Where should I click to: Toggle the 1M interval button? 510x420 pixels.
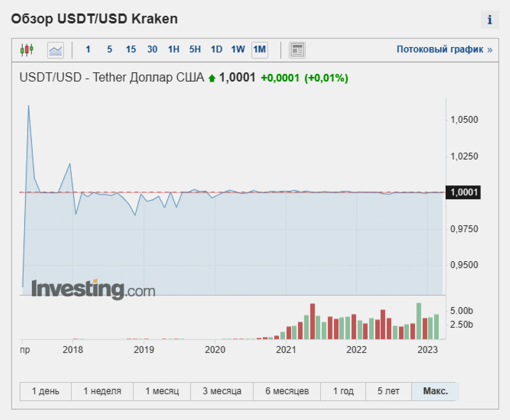point(260,50)
